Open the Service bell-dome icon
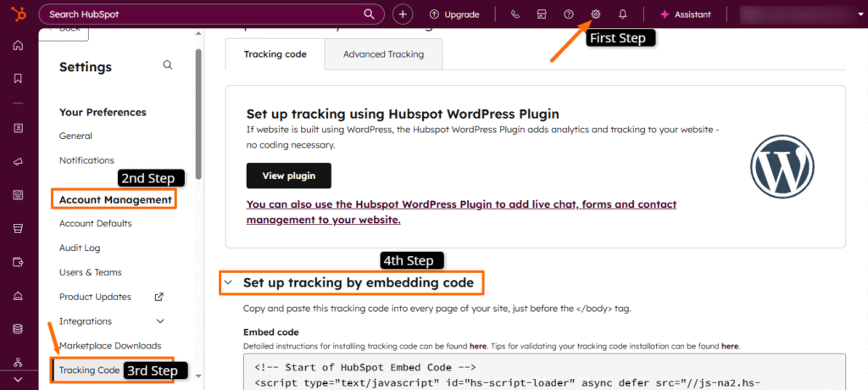 tap(19, 295)
